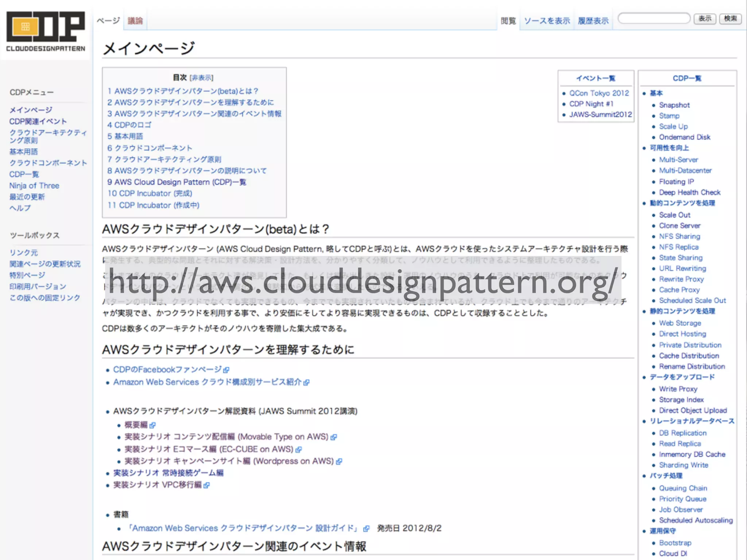Open CDP Night #1 event link

pyautogui.click(x=591, y=104)
